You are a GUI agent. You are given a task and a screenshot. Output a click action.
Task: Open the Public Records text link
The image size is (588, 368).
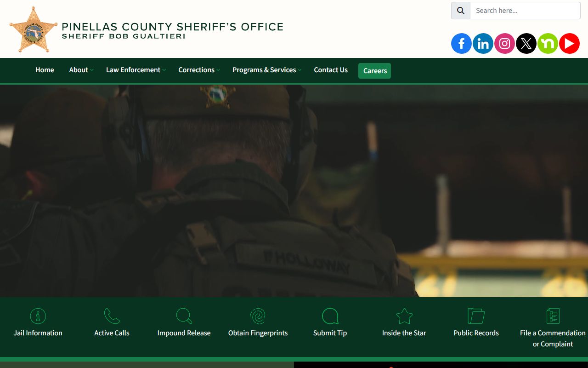[x=476, y=333]
